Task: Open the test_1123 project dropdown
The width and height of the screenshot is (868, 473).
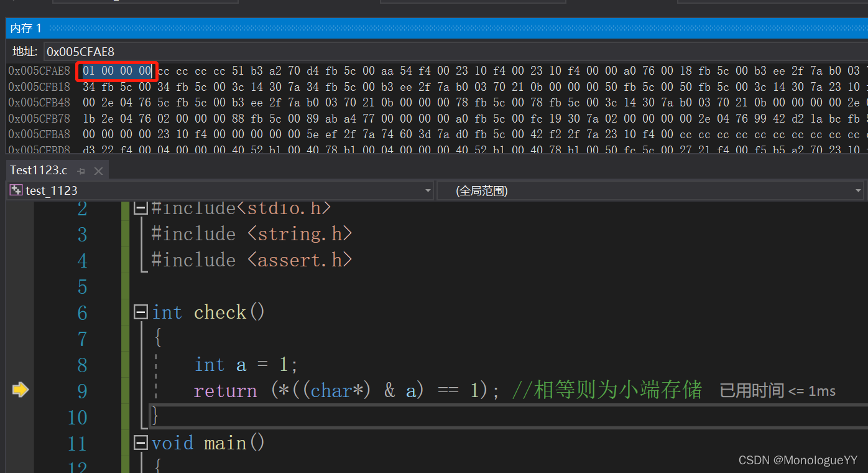Action: click(x=428, y=190)
